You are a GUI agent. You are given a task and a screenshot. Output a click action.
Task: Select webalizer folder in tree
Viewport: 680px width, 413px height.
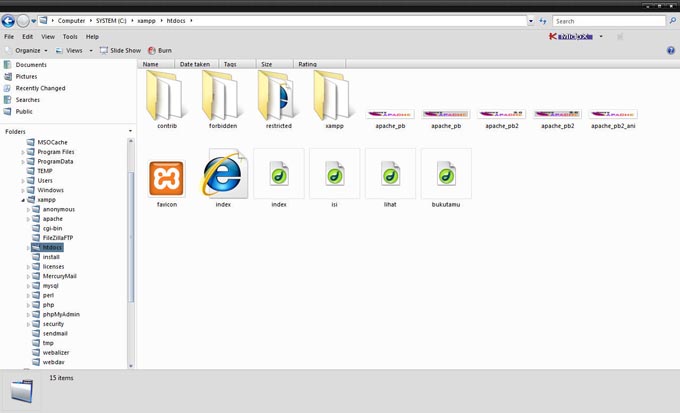[x=51, y=352]
